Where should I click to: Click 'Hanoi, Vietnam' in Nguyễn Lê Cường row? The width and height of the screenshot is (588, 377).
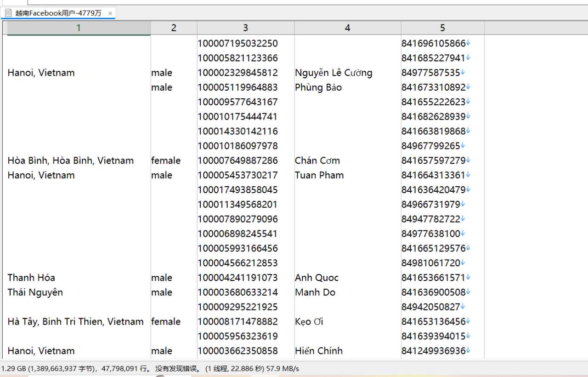pyautogui.click(x=41, y=73)
